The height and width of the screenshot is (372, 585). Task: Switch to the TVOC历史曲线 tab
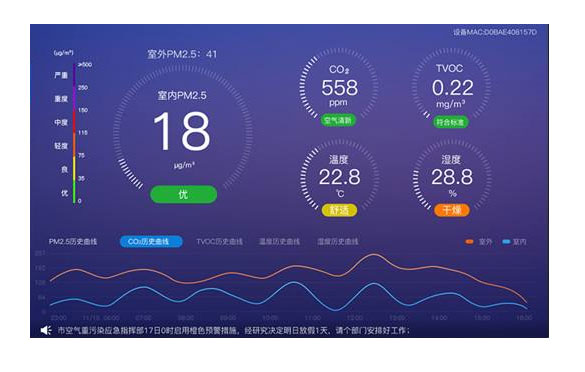pos(219,242)
